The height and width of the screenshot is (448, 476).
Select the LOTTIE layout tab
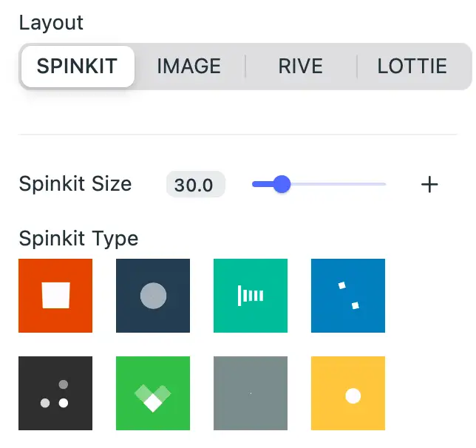click(412, 67)
